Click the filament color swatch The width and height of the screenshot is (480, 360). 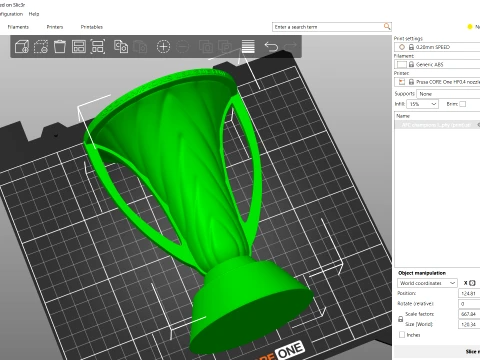pos(402,64)
